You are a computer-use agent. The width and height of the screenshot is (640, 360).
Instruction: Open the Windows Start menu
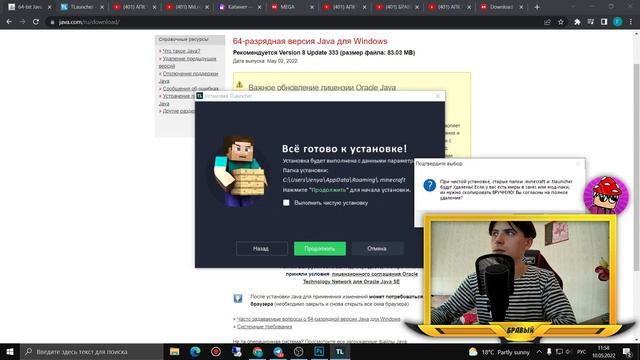click(x=10, y=351)
